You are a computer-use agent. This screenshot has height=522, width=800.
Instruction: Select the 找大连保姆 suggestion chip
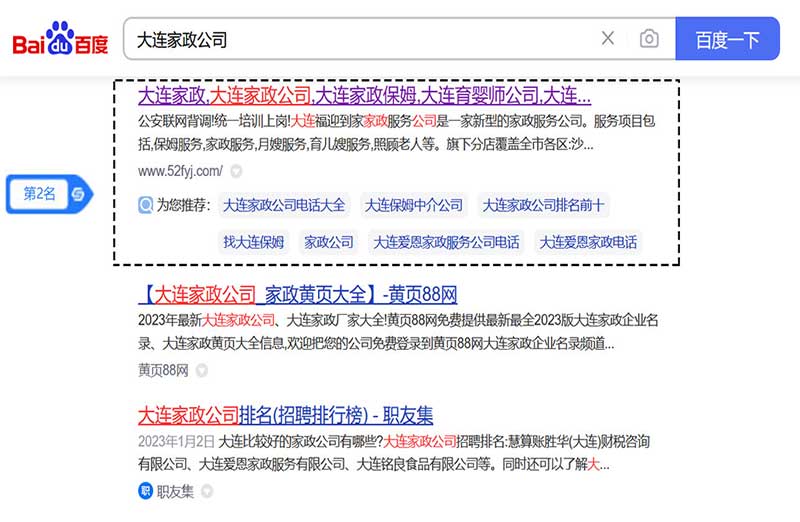253,242
